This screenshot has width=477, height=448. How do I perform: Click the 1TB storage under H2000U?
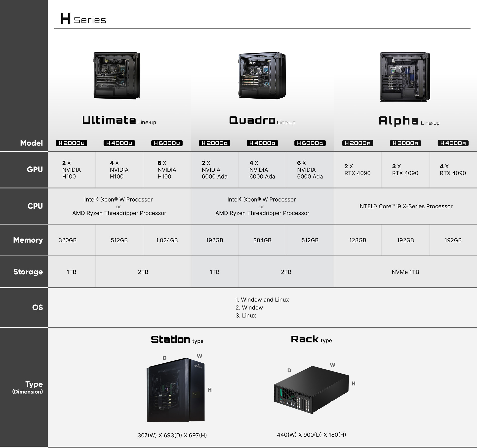pyautogui.click(x=72, y=272)
